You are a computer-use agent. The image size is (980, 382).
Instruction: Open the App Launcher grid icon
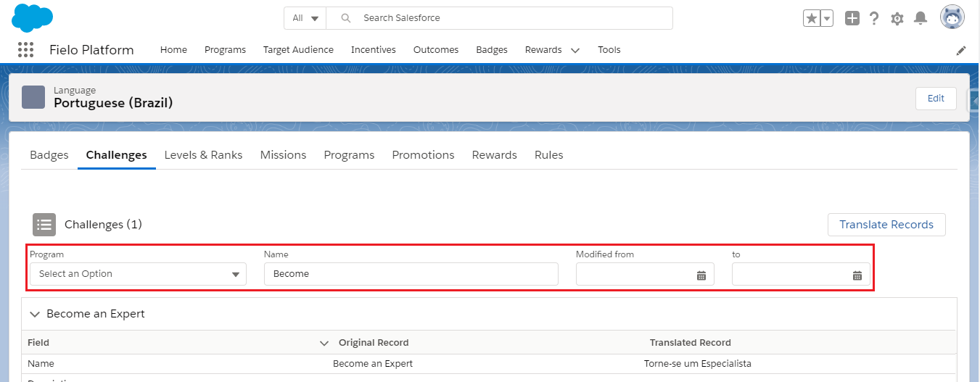point(25,50)
